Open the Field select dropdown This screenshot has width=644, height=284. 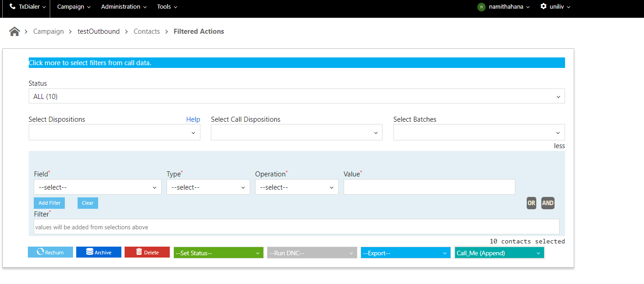[97, 187]
